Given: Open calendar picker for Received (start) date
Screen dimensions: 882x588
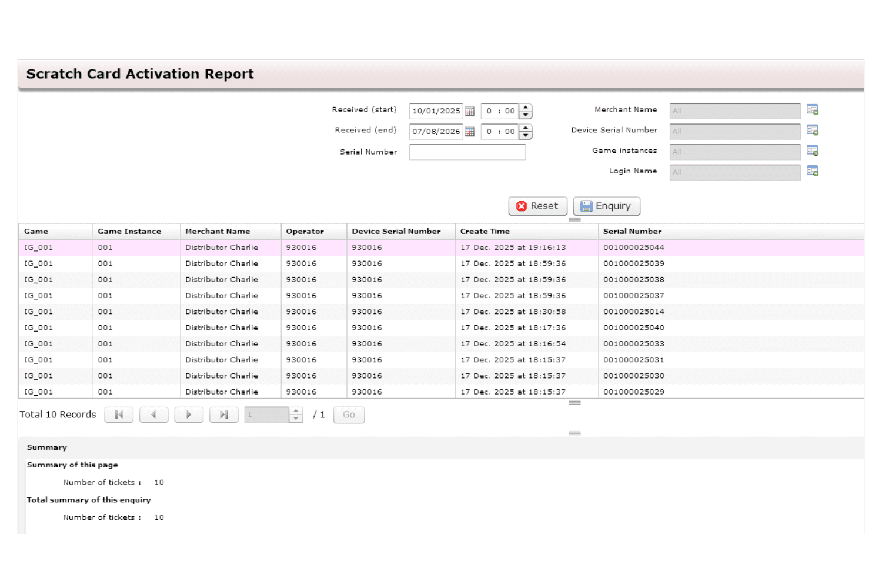Looking at the screenshot, I should (469, 111).
